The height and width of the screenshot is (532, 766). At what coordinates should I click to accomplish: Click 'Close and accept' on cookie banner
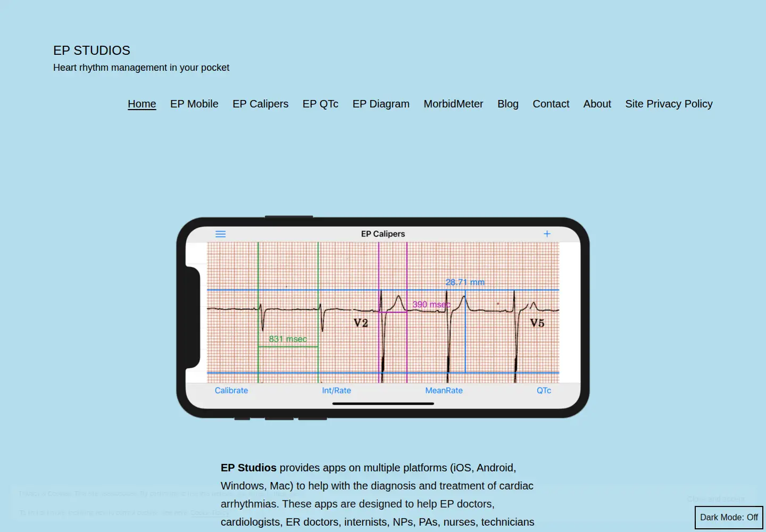pyautogui.click(x=716, y=499)
